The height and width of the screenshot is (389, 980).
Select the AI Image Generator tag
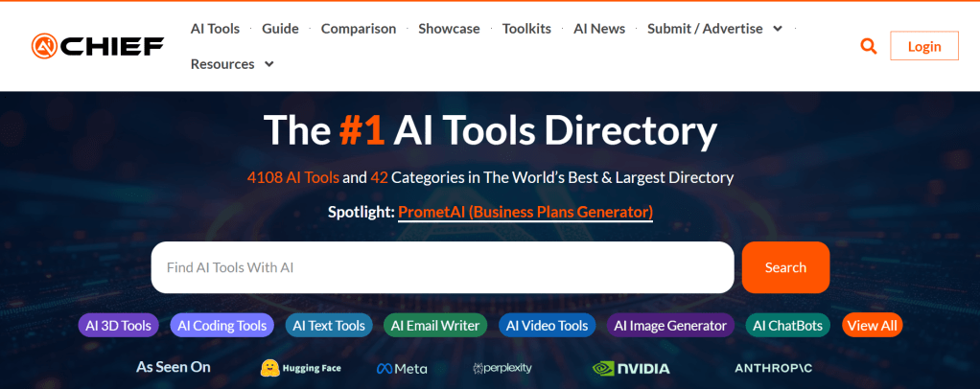[x=670, y=326]
